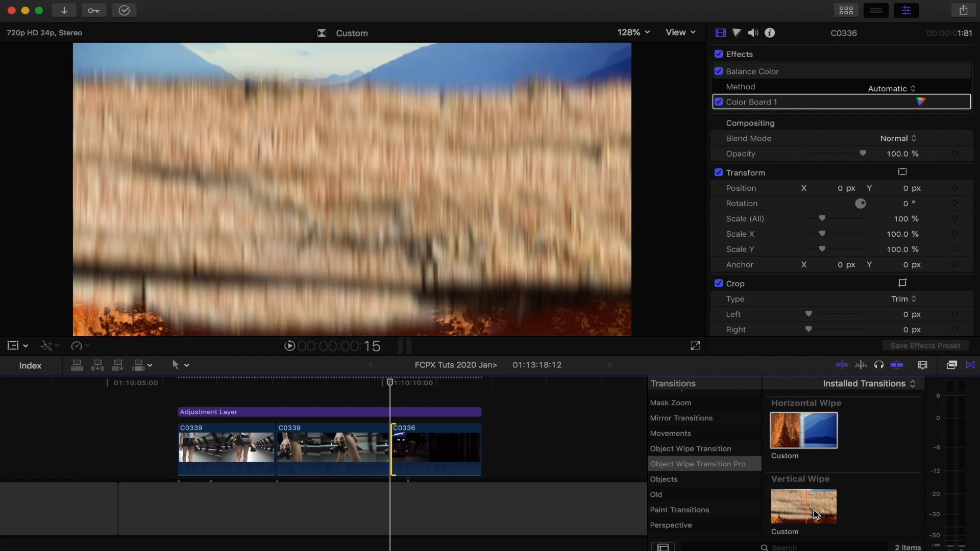This screenshot has width=980, height=551.
Task: Click the transitions Search field
Action: [785, 547]
